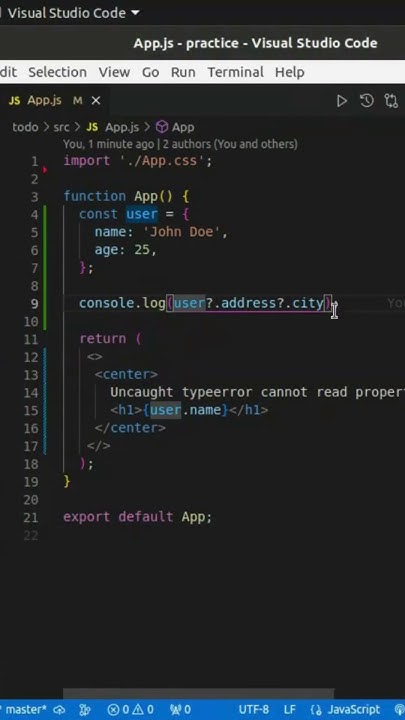Click the App.js file breadcrumb
The image size is (405, 720).
(122, 127)
